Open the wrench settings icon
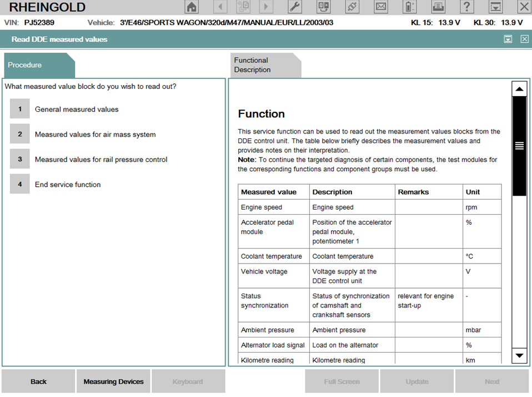 295,7
